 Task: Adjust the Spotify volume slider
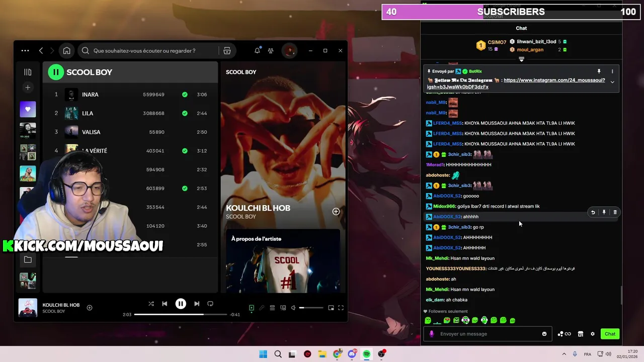(312, 308)
